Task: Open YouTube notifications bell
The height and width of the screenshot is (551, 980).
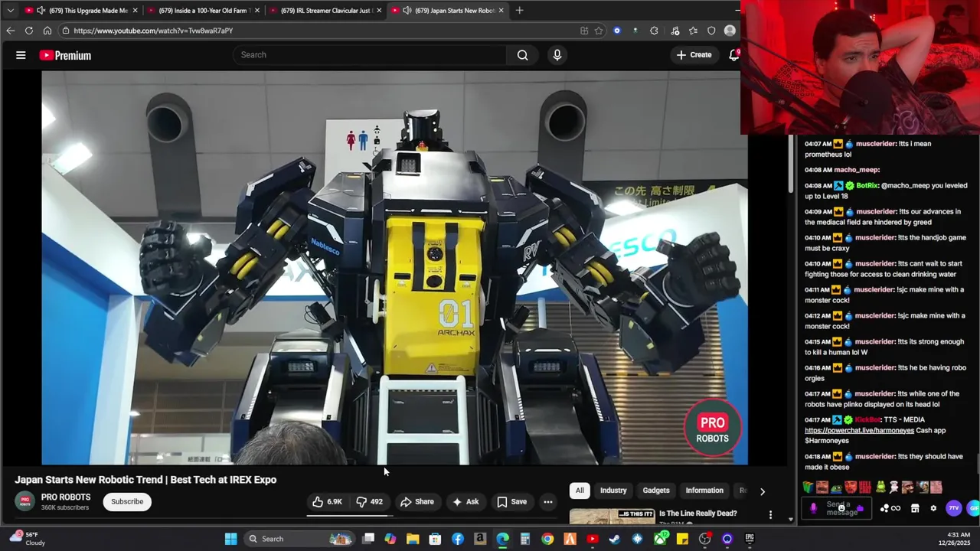Action: click(733, 55)
